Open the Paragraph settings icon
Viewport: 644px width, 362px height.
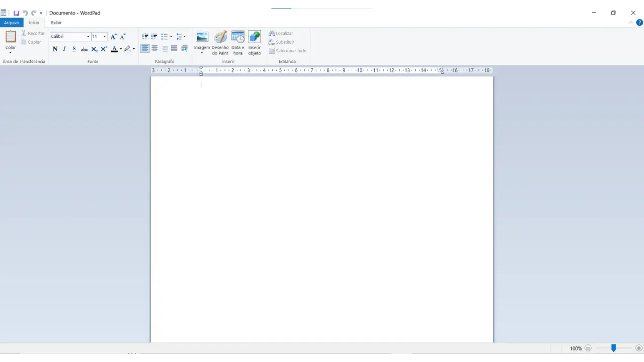[x=184, y=49]
